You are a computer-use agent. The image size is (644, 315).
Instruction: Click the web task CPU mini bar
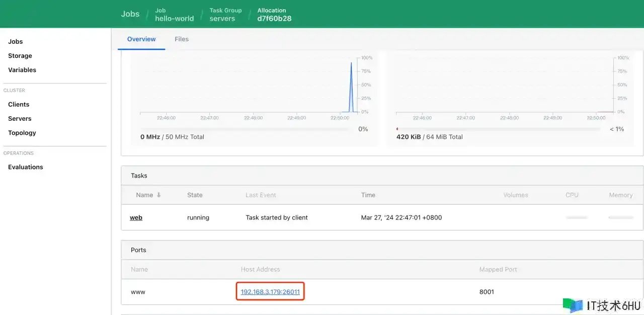coord(577,217)
